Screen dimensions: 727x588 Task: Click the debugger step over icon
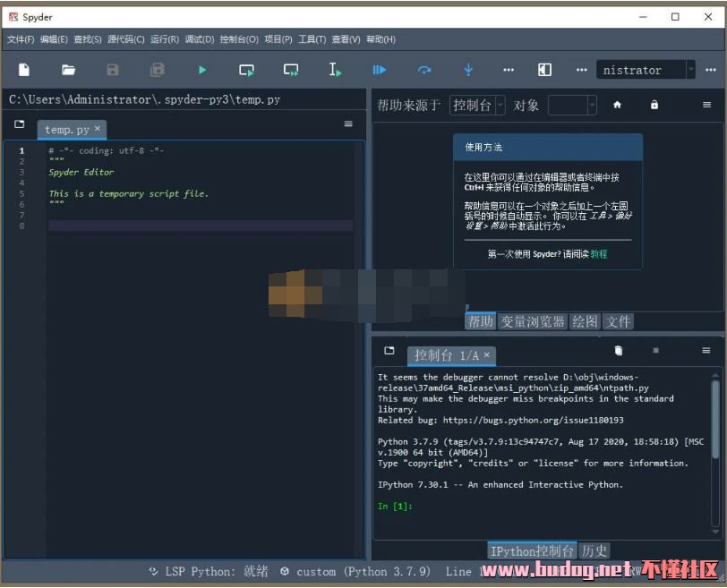tap(423, 70)
